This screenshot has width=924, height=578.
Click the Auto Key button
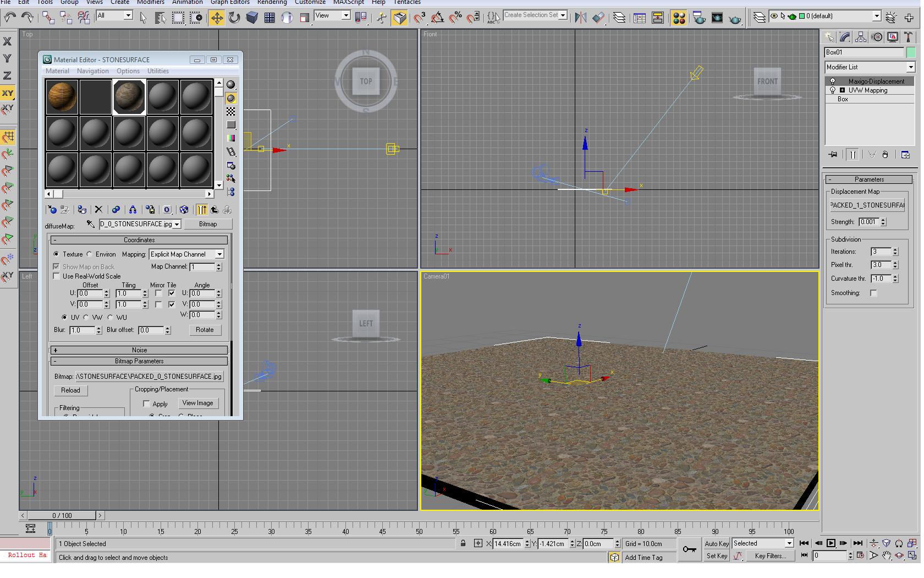pos(717,543)
